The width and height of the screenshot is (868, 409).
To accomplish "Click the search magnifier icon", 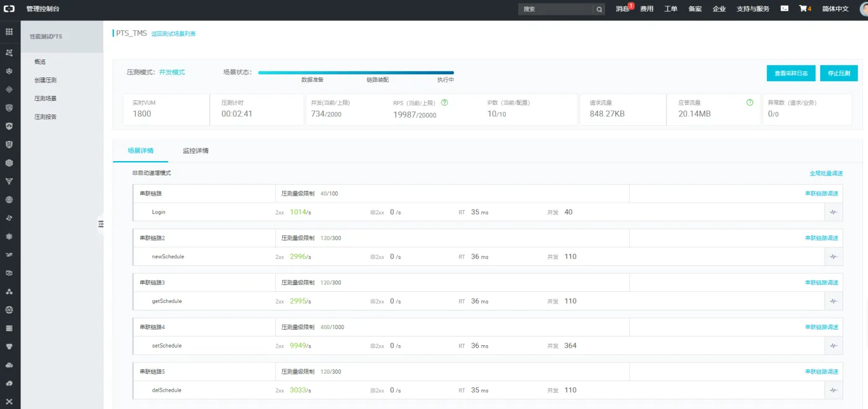I will (x=599, y=9).
